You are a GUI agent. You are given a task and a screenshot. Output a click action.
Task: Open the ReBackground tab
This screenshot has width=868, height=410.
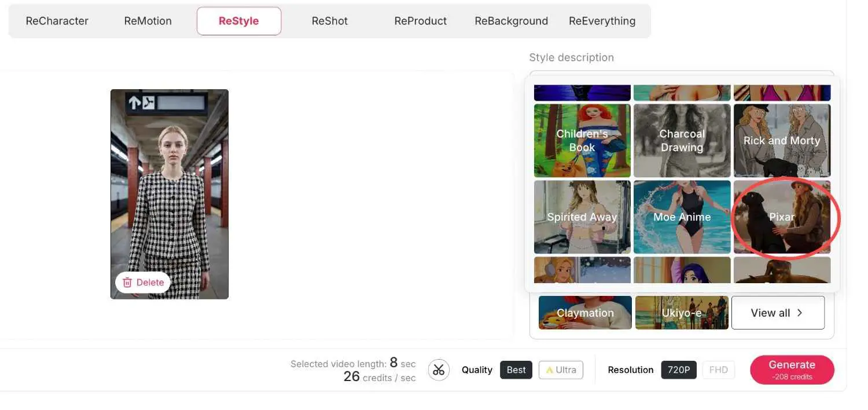tap(511, 21)
